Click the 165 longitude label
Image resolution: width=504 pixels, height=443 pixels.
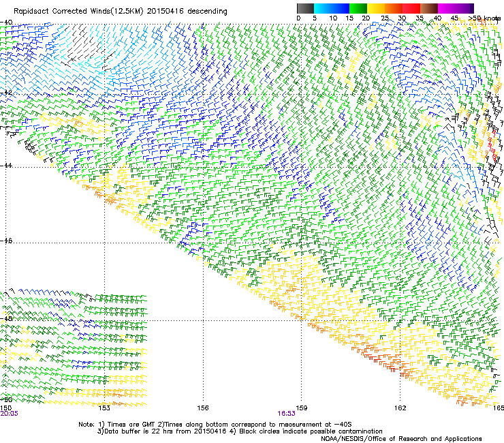point(499,408)
